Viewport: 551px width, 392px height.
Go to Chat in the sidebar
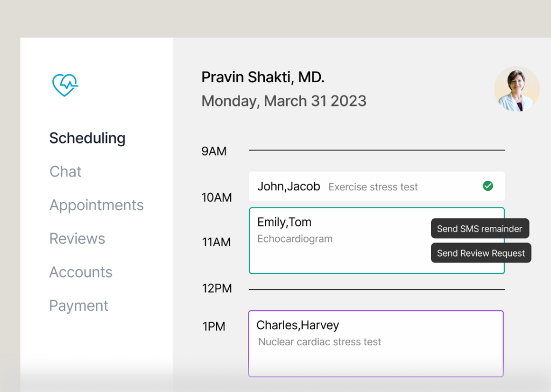65,172
